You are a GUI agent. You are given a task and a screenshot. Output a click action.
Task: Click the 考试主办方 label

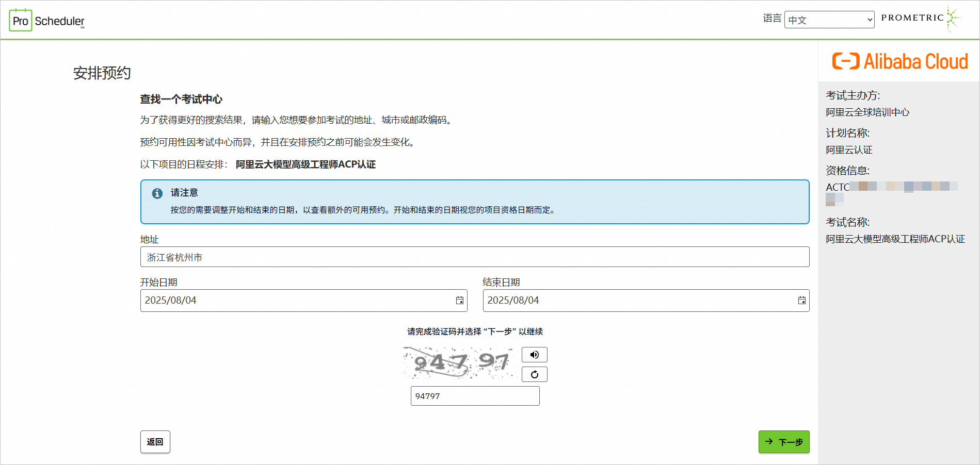point(853,95)
